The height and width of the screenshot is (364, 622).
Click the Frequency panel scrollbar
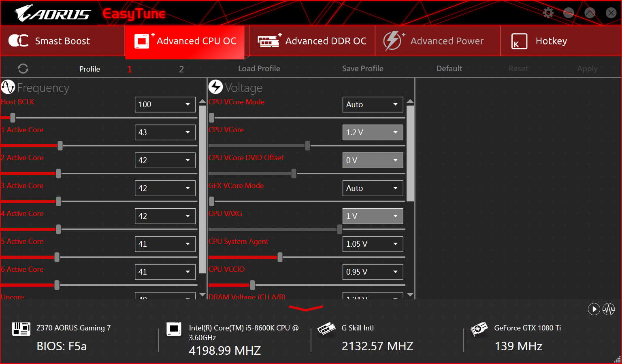coord(202,189)
